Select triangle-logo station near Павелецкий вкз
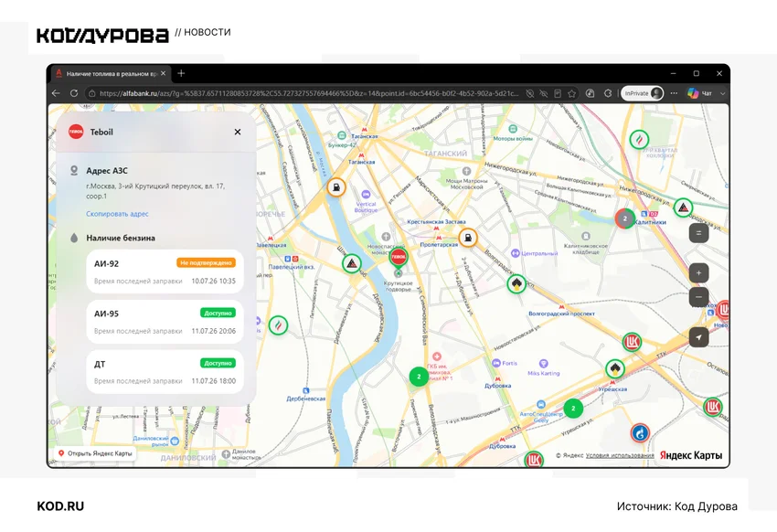This screenshot has height=532, width=777. click(352, 263)
